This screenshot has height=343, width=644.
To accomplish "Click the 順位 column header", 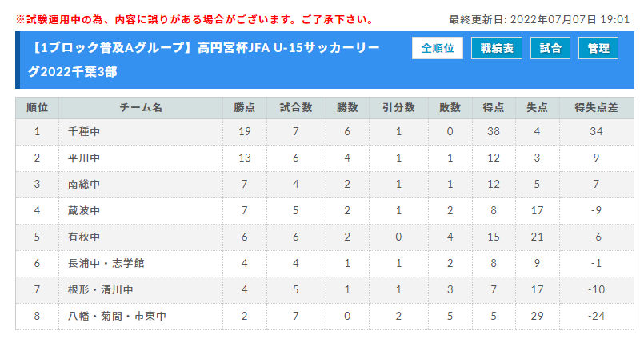I will pyautogui.click(x=37, y=108).
